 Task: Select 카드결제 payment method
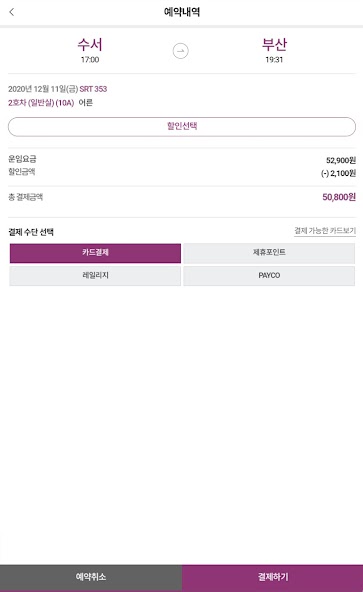(x=95, y=253)
